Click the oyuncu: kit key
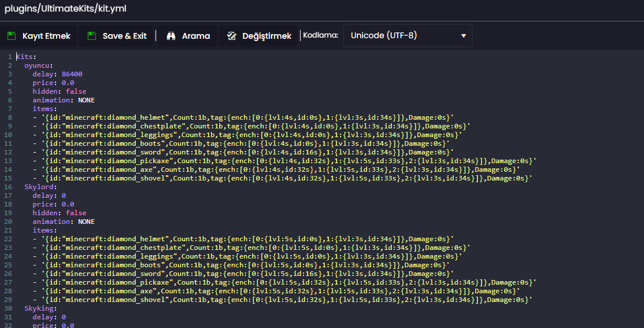644x328 pixels. point(39,65)
